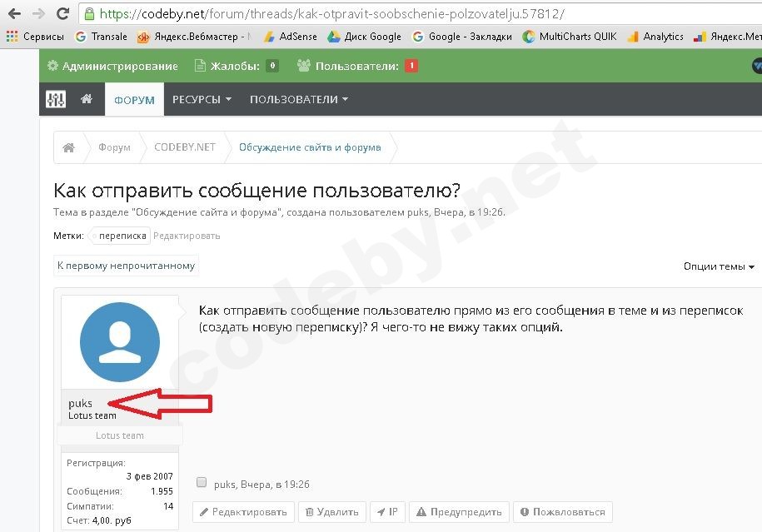This screenshot has height=532, width=762.
Task: Click the Редактировать post button
Action: click(x=243, y=512)
